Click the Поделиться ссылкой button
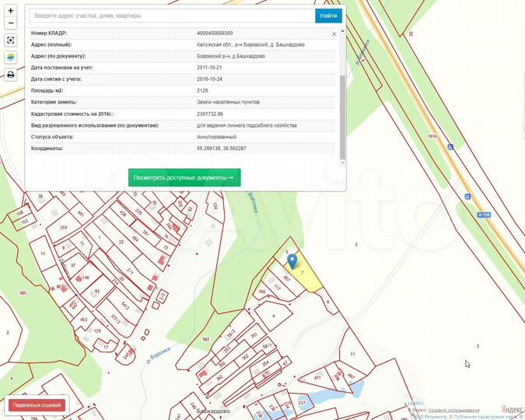Image resolution: width=525 pixels, height=420 pixels. tap(37, 405)
